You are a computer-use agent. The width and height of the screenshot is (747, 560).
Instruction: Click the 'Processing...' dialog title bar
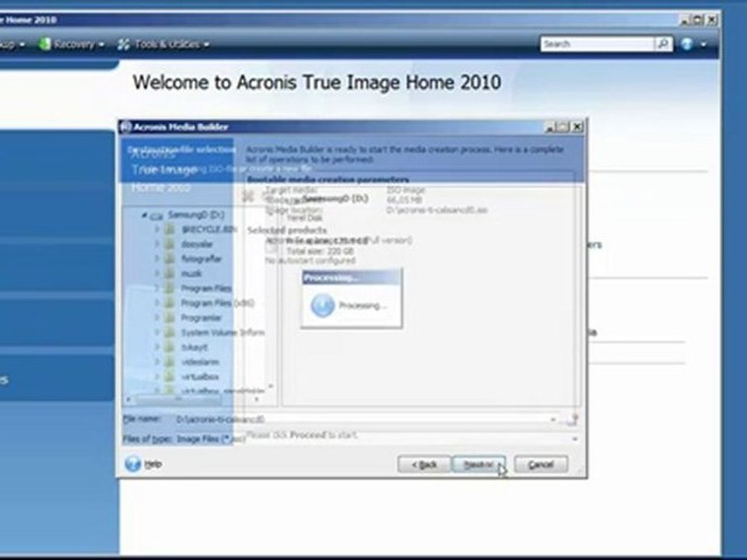coord(352,278)
